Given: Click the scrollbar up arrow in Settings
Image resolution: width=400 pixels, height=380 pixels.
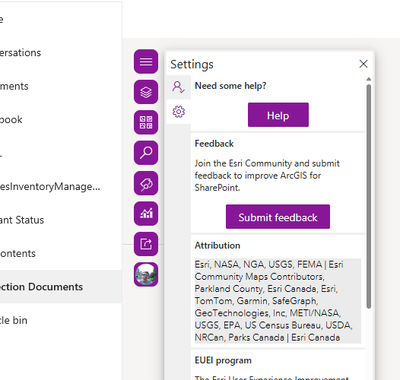Looking at the screenshot, I should (369, 79).
